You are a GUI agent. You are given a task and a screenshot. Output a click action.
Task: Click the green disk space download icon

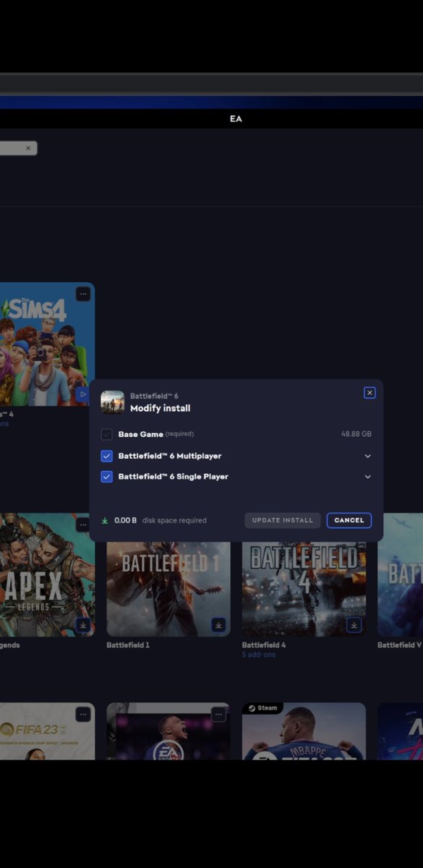(x=105, y=520)
